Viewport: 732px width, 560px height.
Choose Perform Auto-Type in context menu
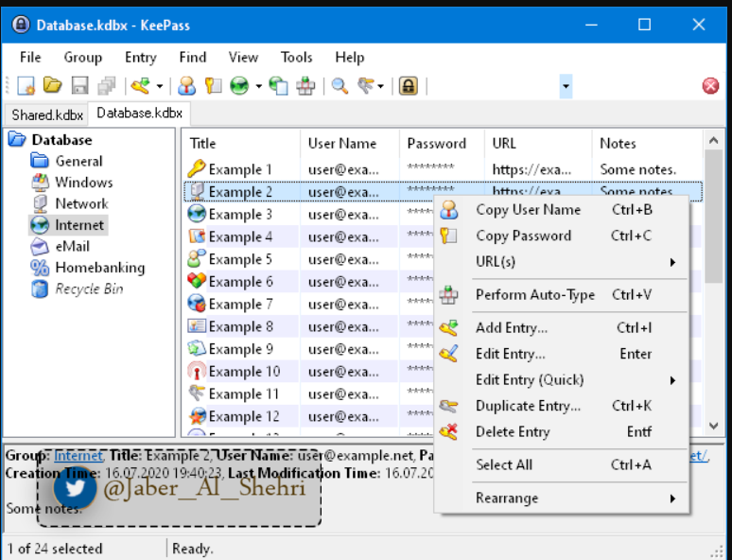pyautogui.click(x=562, y=295)
